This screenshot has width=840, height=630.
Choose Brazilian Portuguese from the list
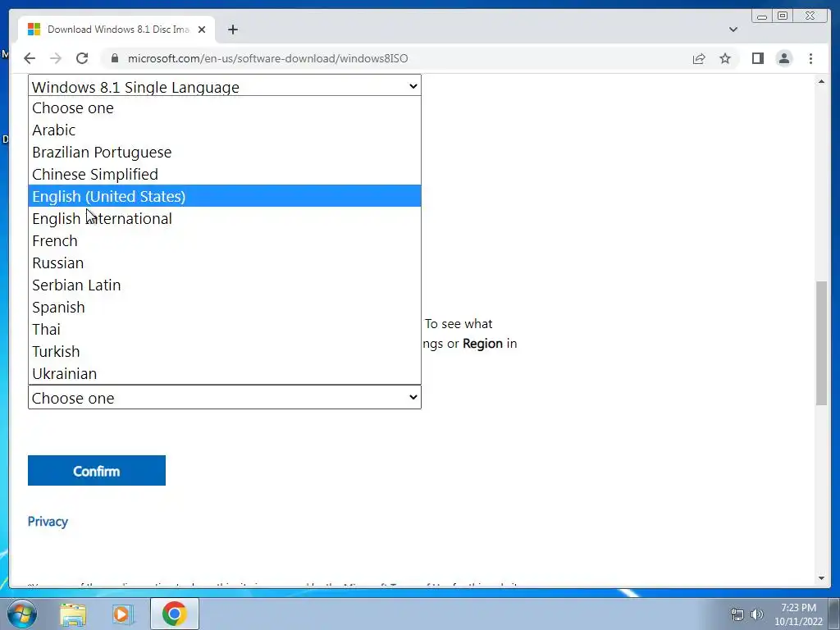click(225, 152)
